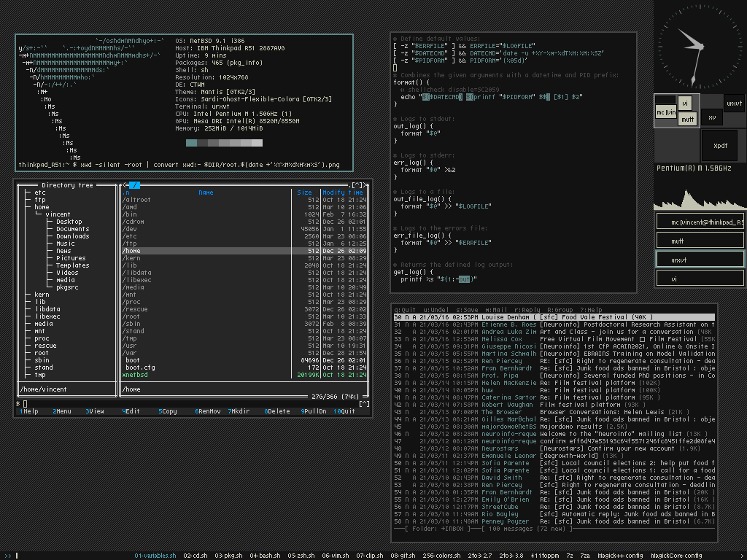The width and height of the screenshot is (747, 560).
Task: Select home in the directory tree
Action: tap(42, 207)
